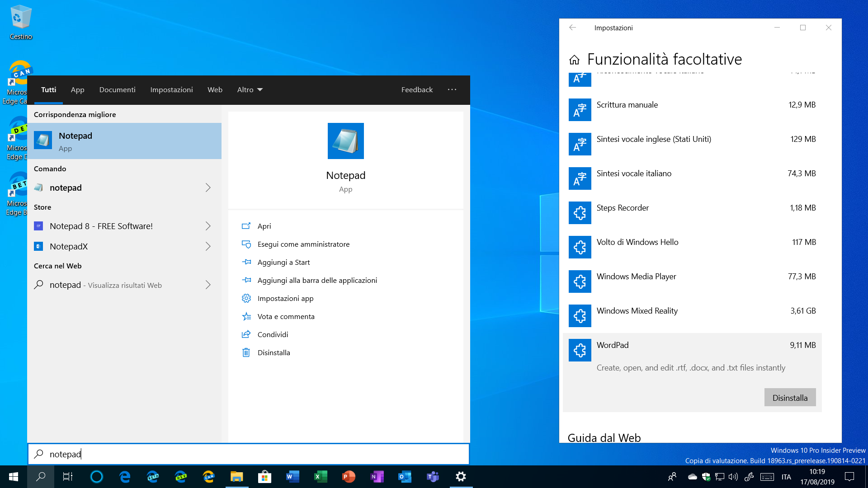Select the Tutti search tab

[49, 89]
